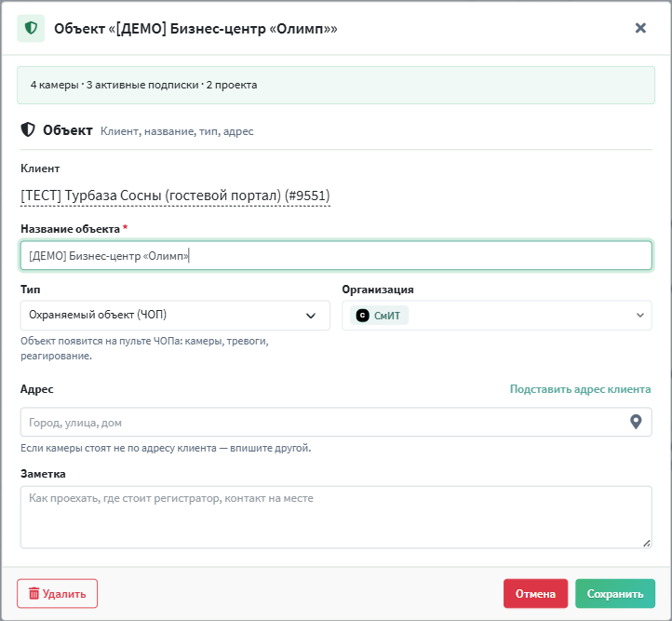672x621 pixels.
Task: Click the Организация field label
Action: [378, 290]
